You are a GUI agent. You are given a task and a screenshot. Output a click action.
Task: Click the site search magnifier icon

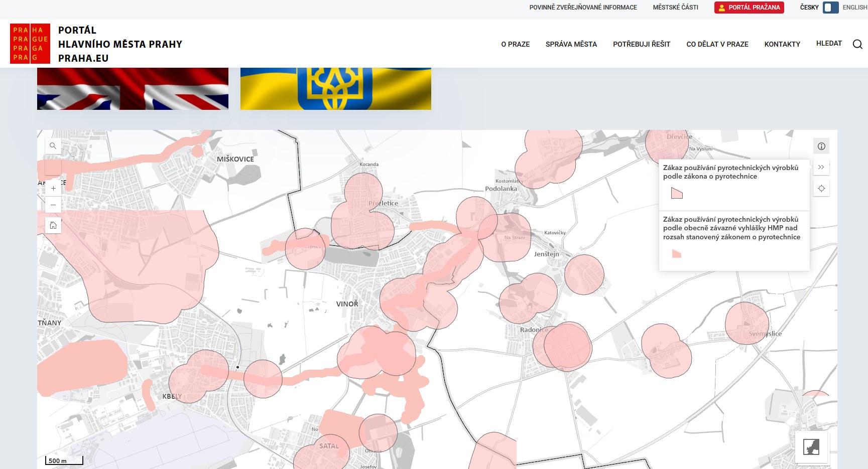pyautogui.click(x=857, y=44)
